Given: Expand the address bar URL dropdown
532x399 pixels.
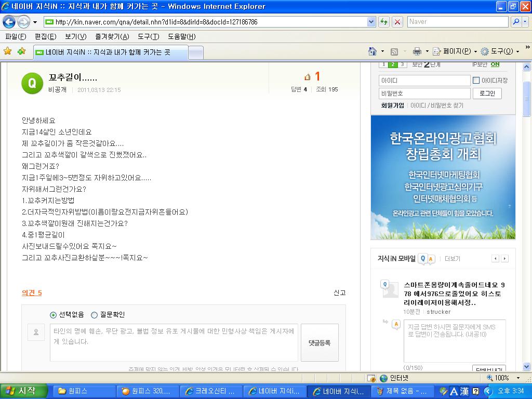Looking at the screenshot, I should coord(371,22).
